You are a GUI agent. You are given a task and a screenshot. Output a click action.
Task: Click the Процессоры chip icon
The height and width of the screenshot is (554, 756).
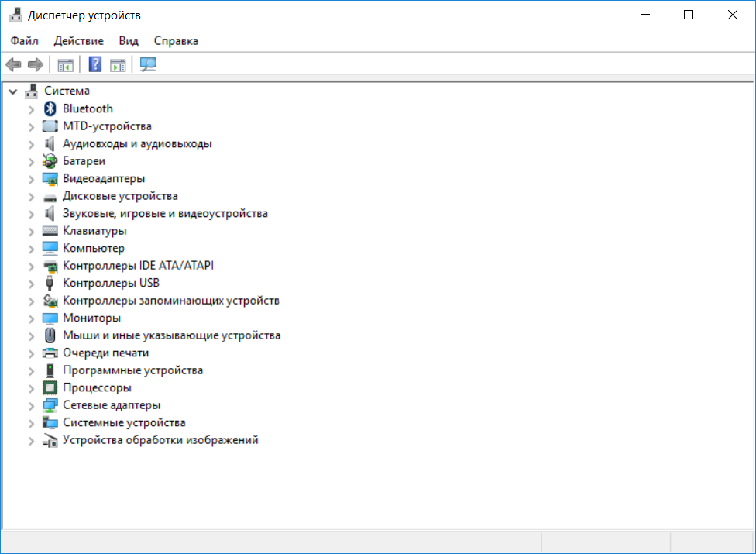pyautogui.click(x=50, y=387)
